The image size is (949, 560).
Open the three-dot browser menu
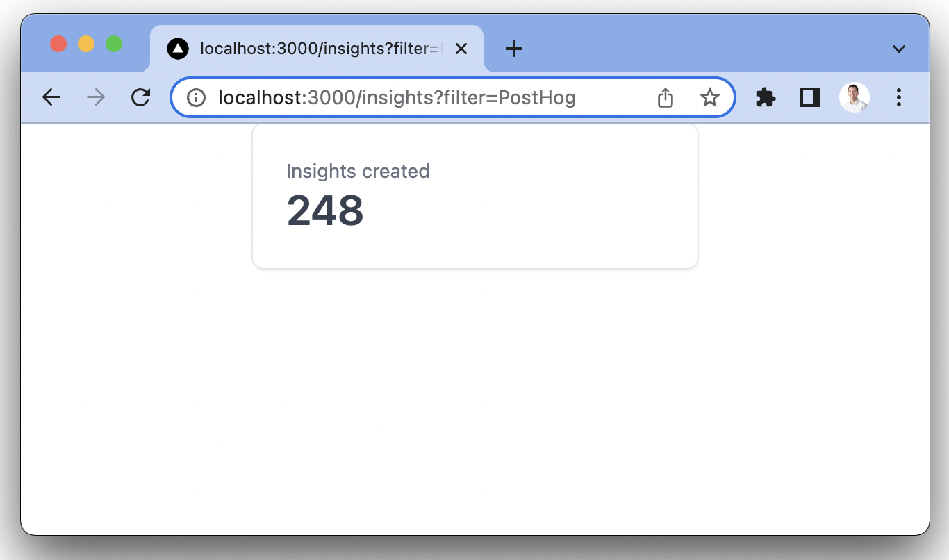pos(899,97)
